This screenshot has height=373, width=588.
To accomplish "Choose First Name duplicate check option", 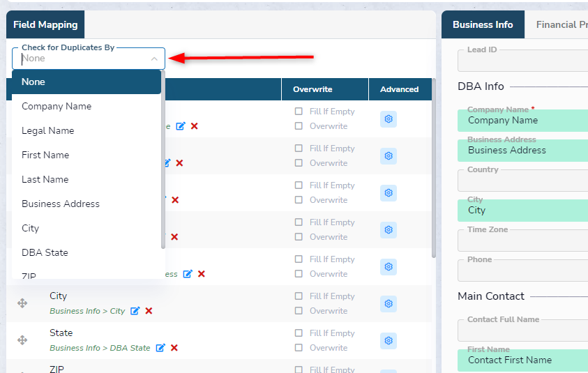I will [86, 155].
